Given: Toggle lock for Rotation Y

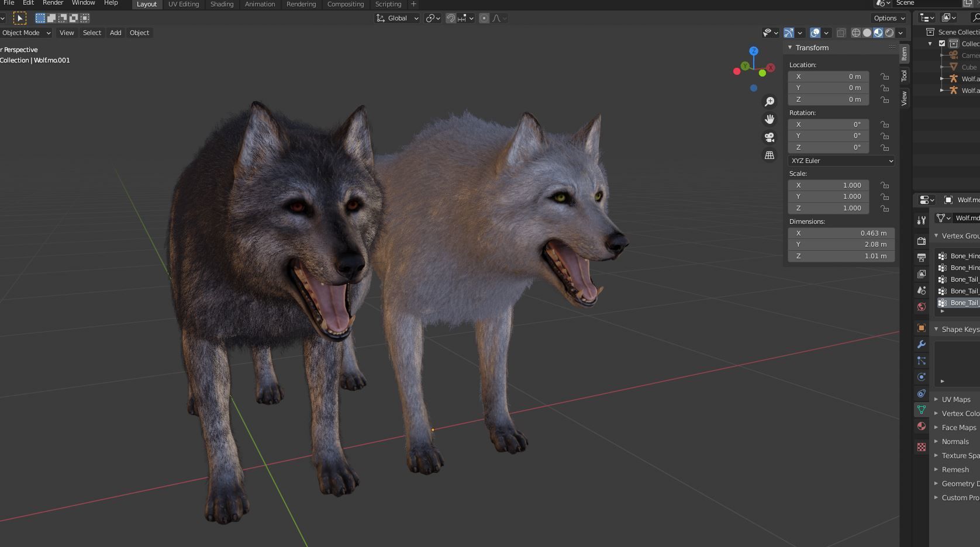Looking at the screenshot, I should click(885, 136).
